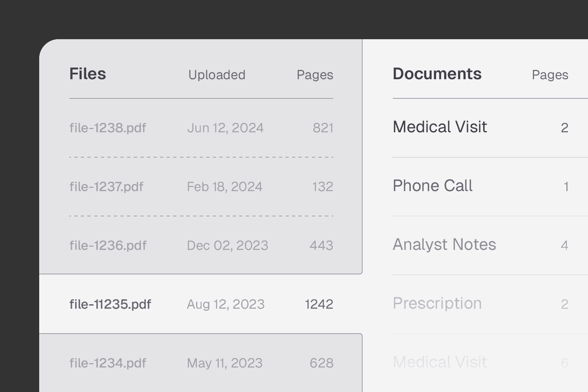
Task: Click the Documents heading
Action: (x=437, y=74)
